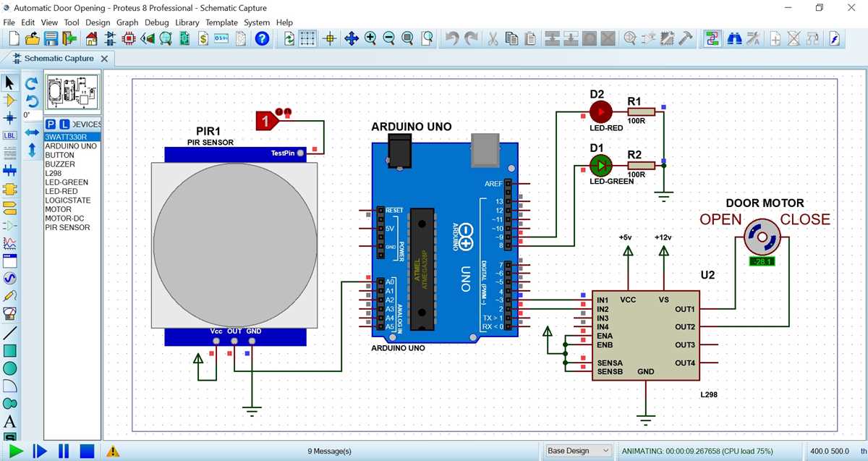The width and height of the screenshot is (868, 461).
Task: Stop the simulation with the square button
Action: [88, 451]
